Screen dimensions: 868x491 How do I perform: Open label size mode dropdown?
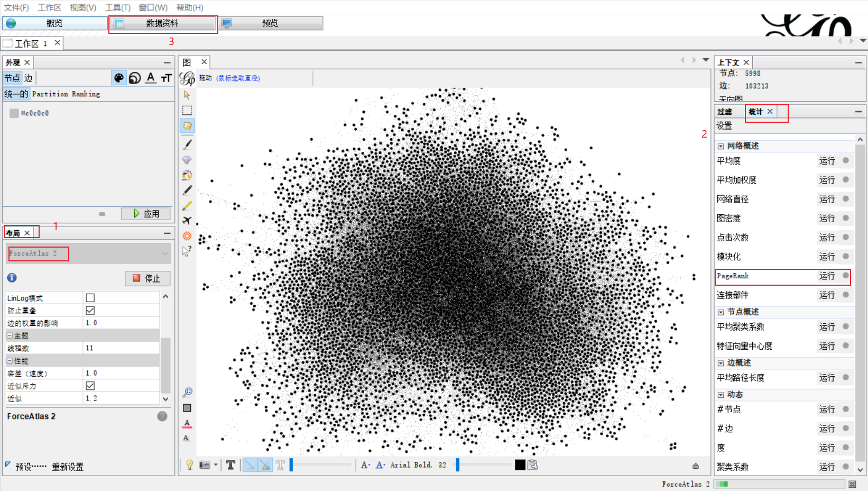point(365,465)
